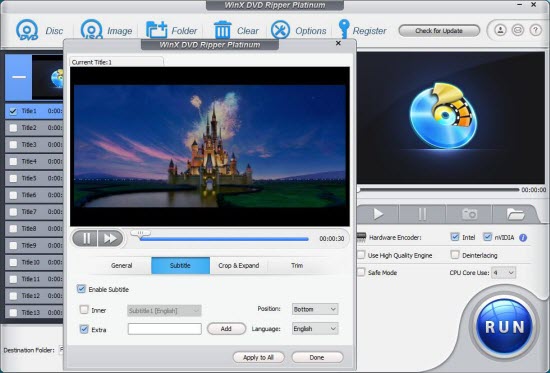
Task: Click the extra subtitle file path field
Action: click(x=165, y=329)
